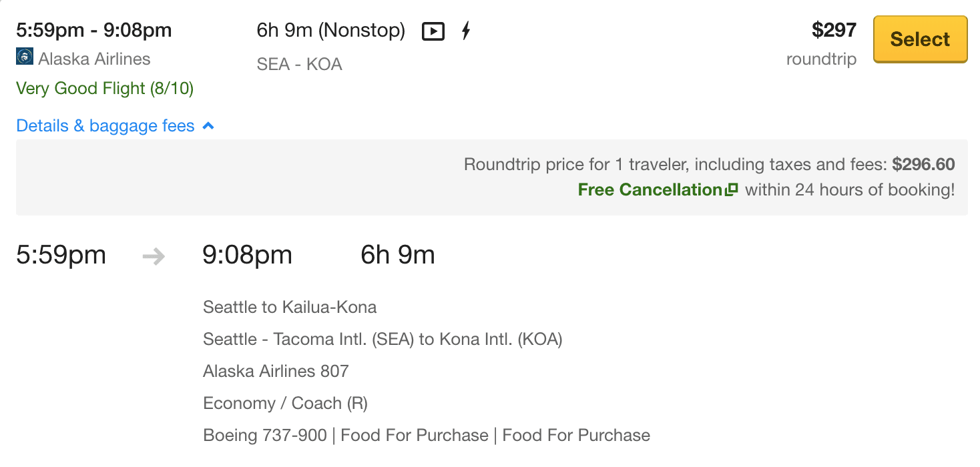Click the Boeing 737-900 aircraft text
This screenshot has height=467, width=980.
[265, 435]
